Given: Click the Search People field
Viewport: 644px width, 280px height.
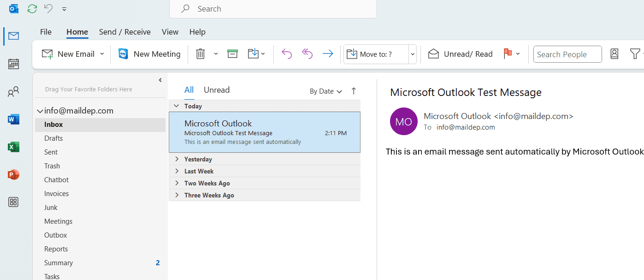Looking at the screenshot, I should click(x=567, y=54).
